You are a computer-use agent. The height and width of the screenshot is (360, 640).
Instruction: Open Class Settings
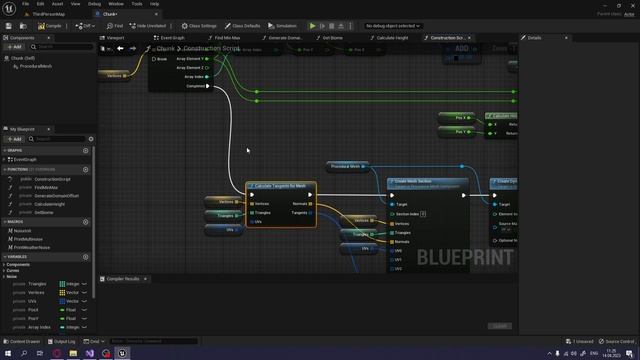click(199, 26)
